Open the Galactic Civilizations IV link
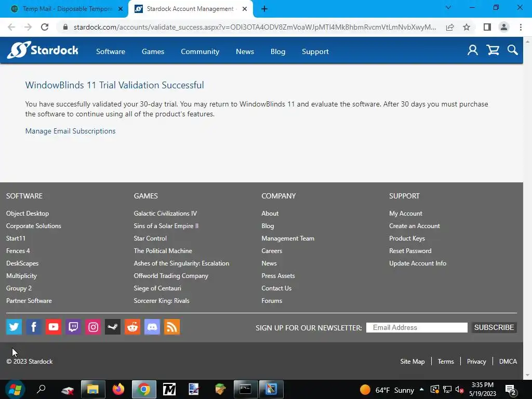The height and width of the screenshot is (399, 532). click(165, 214)
